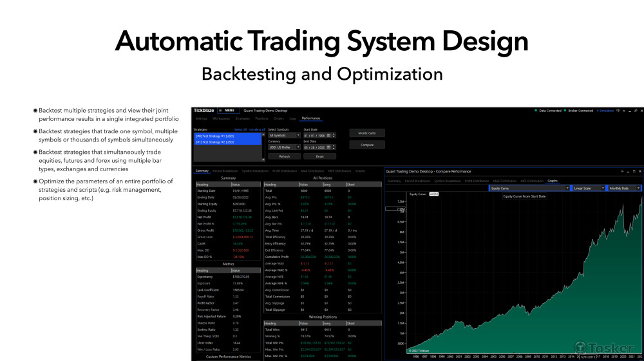644x361 pixels.
Task: Open the Select Symbols dropdown
Action: (x=284, y=135)
